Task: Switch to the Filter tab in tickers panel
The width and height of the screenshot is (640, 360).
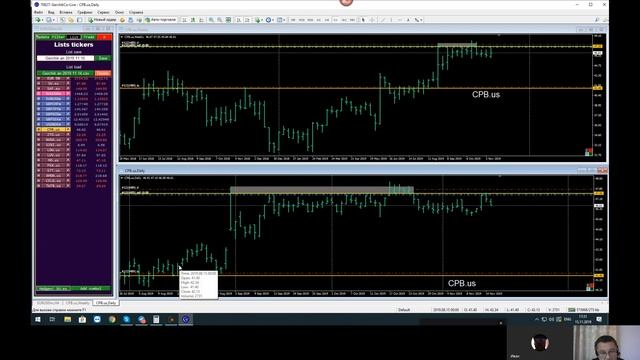Action: coord(58,37)
